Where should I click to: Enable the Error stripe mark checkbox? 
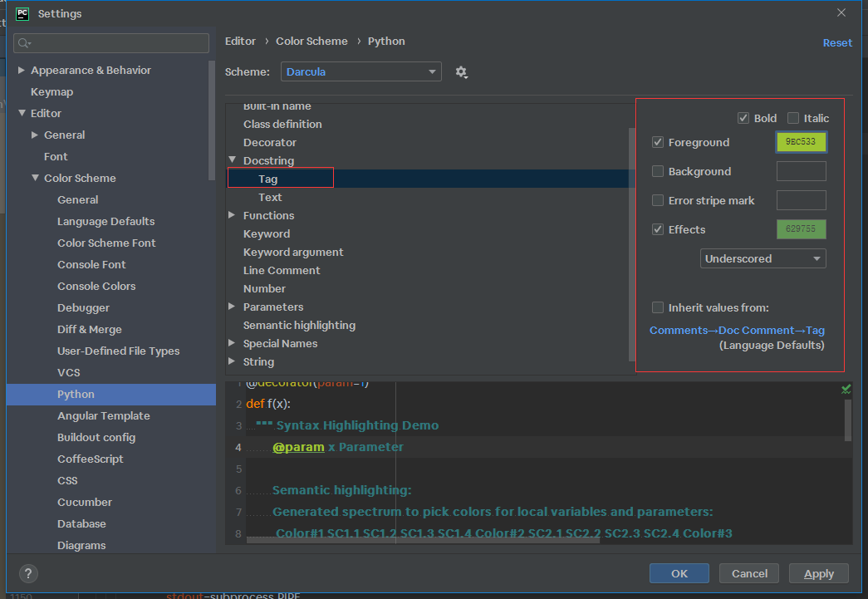[x=658, y=200]
